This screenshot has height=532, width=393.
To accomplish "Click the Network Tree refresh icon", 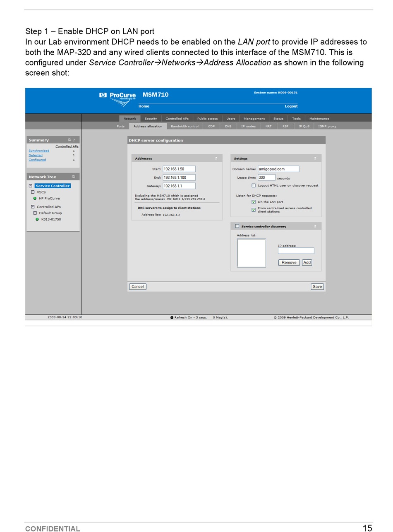I will click(x=73, y=177).
